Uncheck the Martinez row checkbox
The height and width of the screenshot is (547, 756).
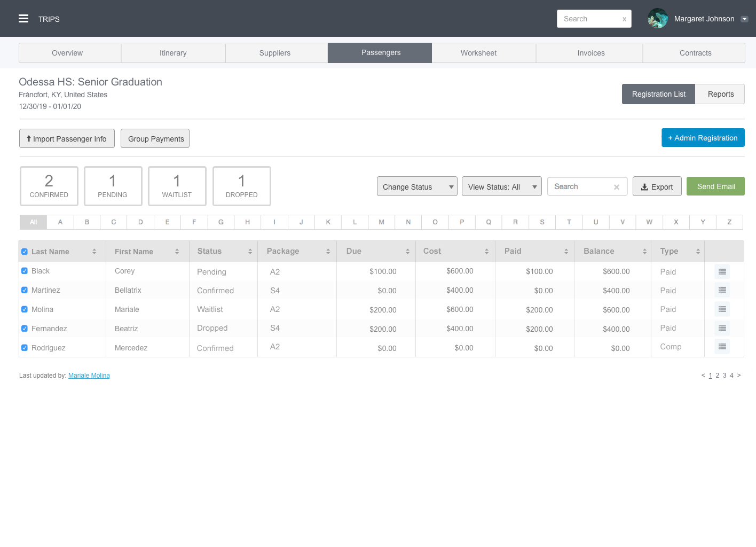tap(25, 290)
